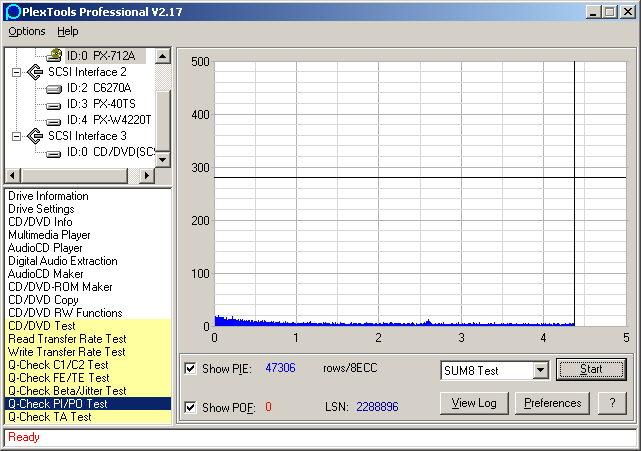
Task: Collapse the SCSI Interface 3 node
Action: coord(17,136)
